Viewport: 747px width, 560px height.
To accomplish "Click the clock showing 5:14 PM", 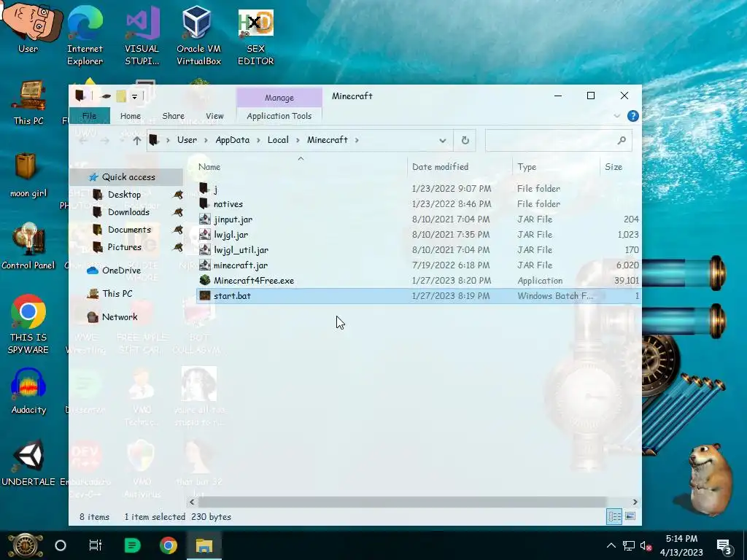I will [x=681, y=539].
